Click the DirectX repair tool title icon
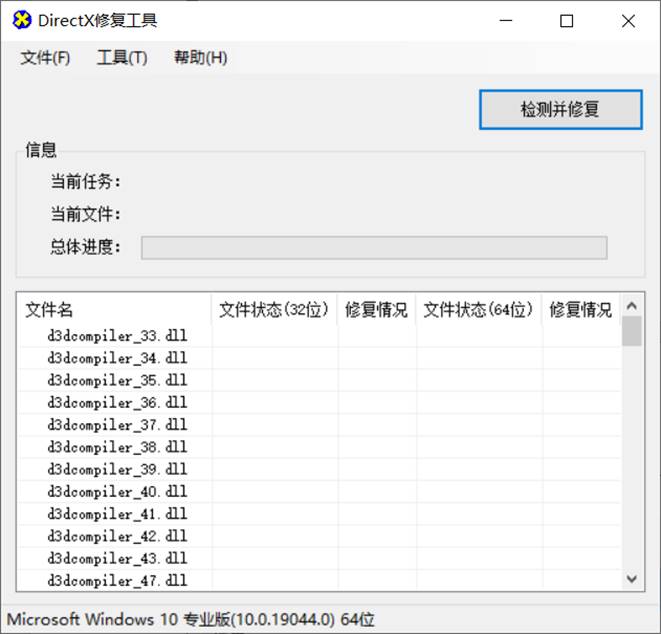 click(x=22, y=20)
